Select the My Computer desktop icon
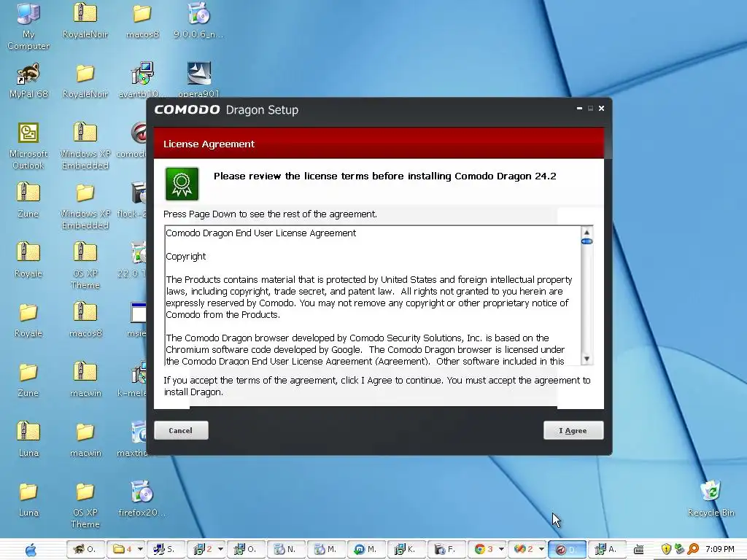 pos(28,25)
